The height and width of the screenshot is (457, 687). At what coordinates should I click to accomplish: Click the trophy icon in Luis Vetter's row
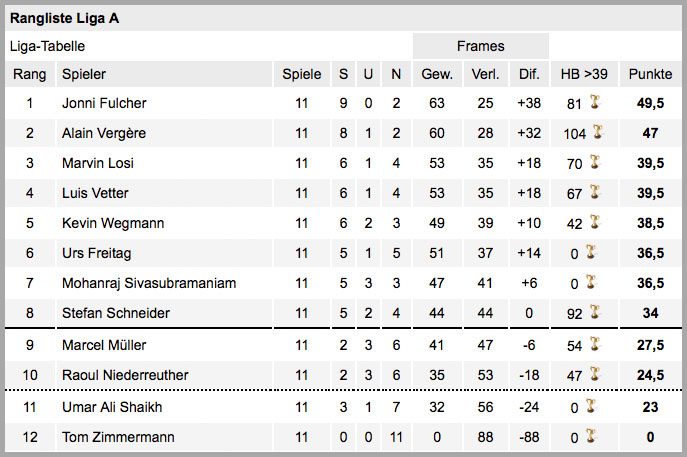click(595, 191)
